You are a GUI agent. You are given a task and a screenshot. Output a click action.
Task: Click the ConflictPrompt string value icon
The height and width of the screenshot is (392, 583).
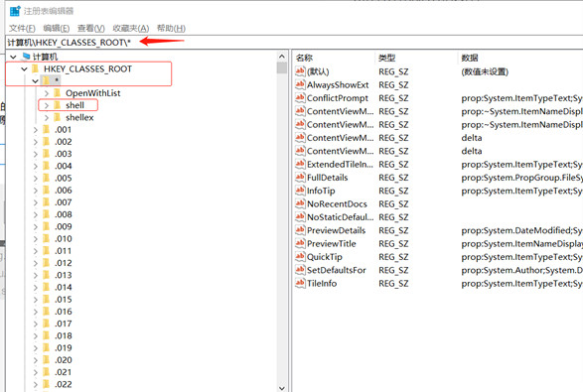point(300,97)
